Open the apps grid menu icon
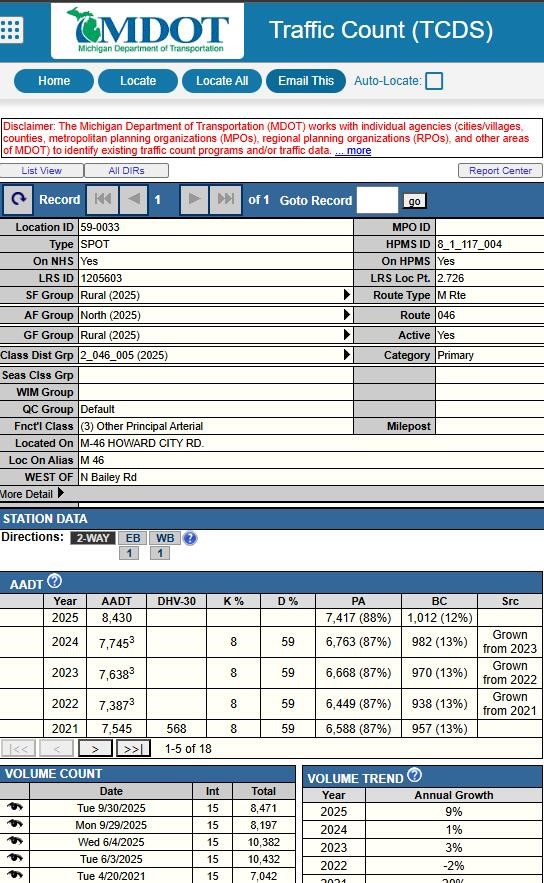Screen dimensions: 544x883 [x=11, y=29]
